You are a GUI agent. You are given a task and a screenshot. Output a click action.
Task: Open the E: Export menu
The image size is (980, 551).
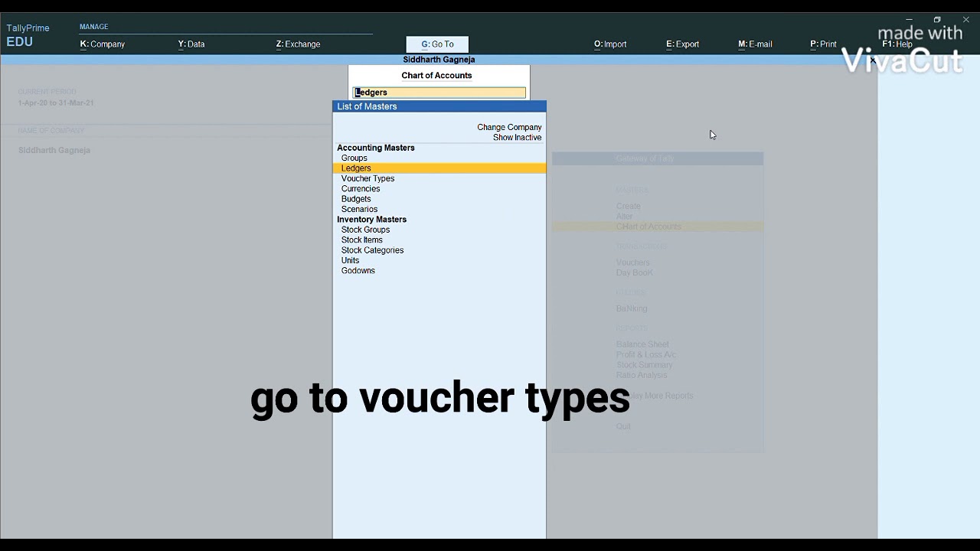coord(682,44)
